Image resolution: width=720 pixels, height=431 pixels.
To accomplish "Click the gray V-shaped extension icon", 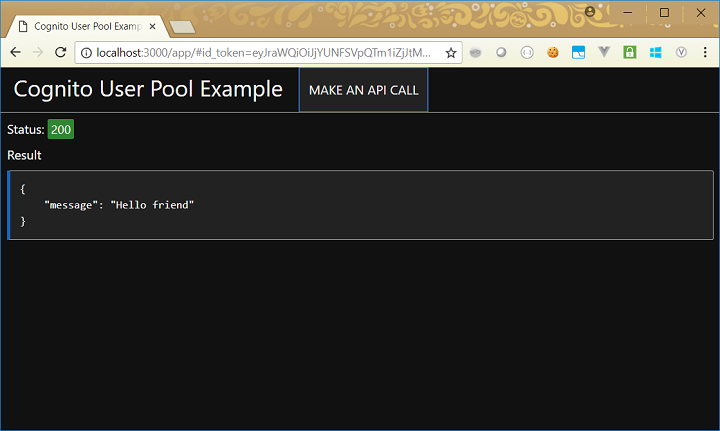I will pyautogui.click(x=604, y=52).
